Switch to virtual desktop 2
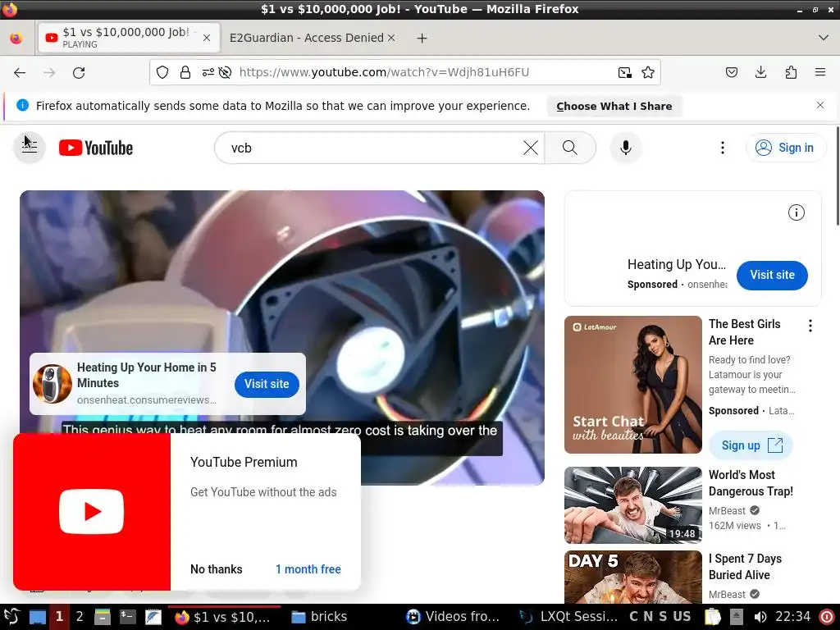 click(80, 617)
